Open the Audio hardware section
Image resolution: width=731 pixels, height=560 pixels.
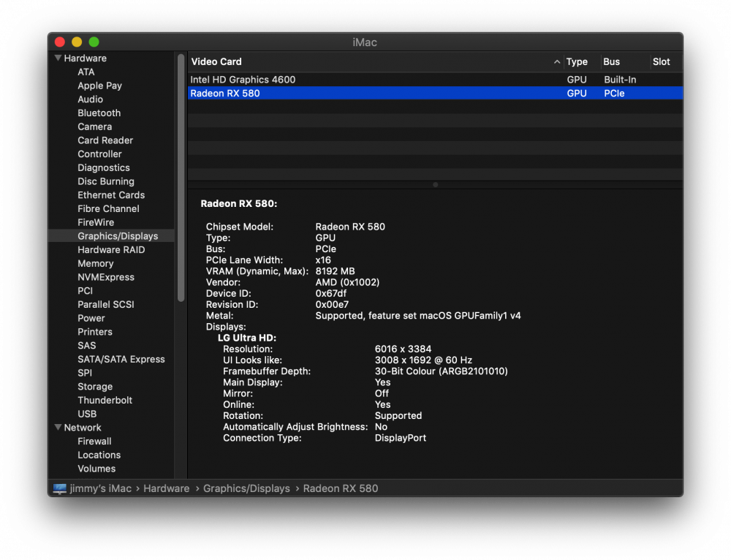coord(90,99)
